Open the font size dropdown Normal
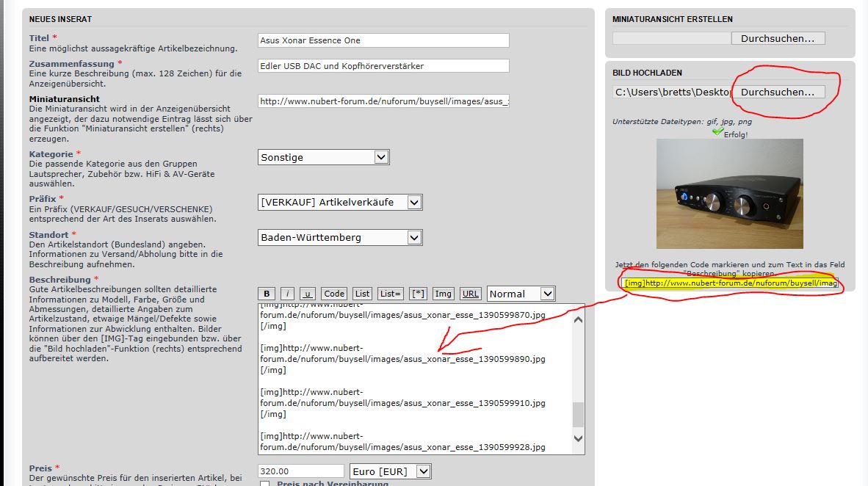The image size is (868, 486). coord(521,294)
